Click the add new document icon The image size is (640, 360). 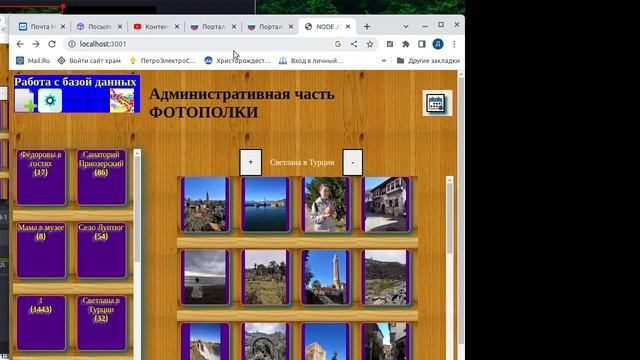tap(25, 100)
